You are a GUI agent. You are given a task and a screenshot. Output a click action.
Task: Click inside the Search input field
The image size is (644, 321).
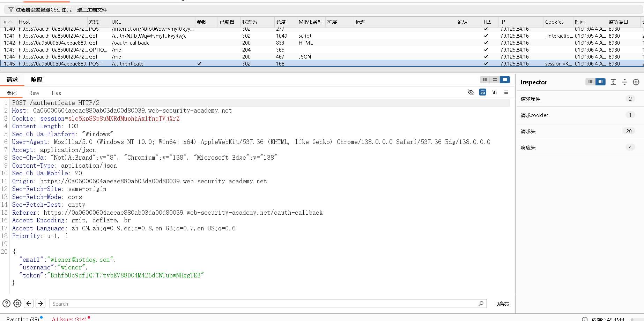tap(244, 303)
